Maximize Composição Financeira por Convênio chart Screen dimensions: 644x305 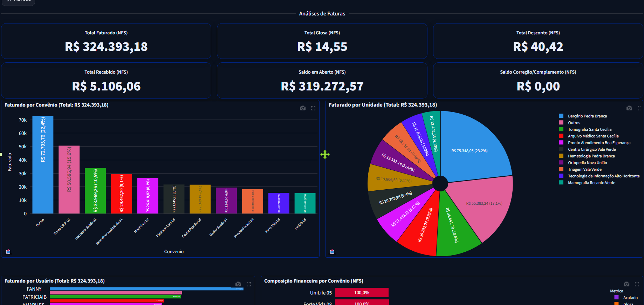pyautogui.click(x=637, y=284)
